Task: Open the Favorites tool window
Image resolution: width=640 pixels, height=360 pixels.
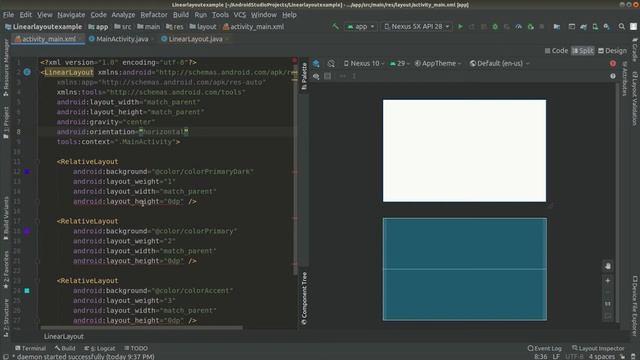Action: click(6, 269)
